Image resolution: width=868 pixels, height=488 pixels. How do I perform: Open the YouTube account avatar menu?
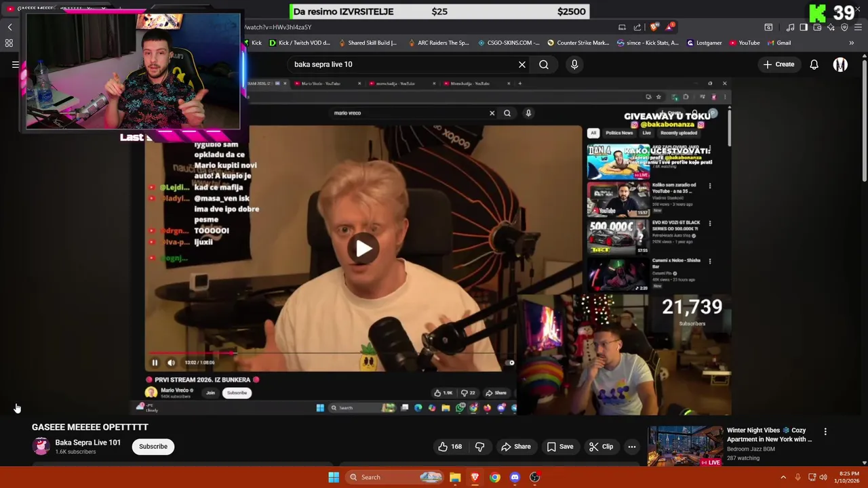click(x=840, y=64)
